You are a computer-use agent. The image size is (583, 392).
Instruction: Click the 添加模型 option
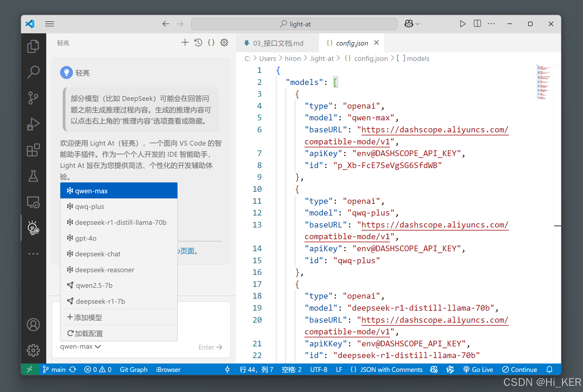pyautogui.click(x=85, y=317)
